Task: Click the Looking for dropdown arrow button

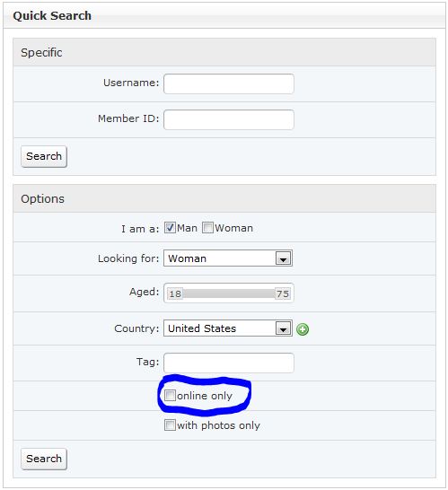Action: click(x=283, y=258)
